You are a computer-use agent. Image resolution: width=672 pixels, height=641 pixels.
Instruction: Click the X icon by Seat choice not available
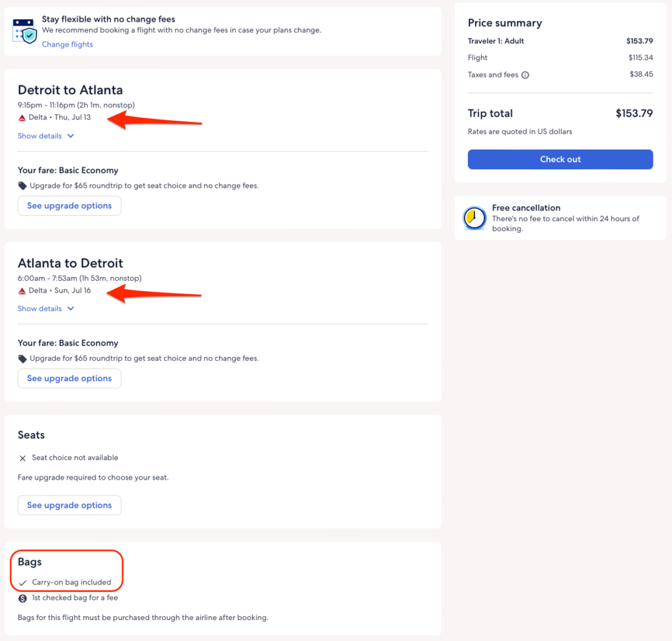pos(22,458)
